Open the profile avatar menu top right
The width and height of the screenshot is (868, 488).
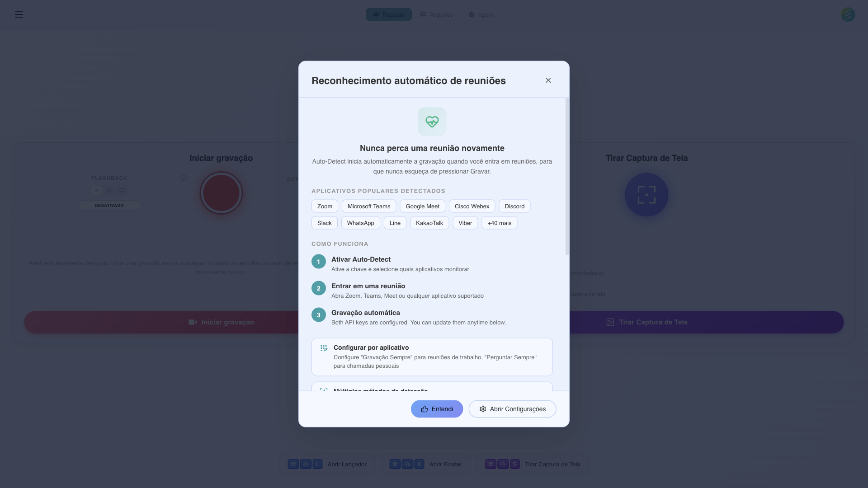(x=848, y=14)
